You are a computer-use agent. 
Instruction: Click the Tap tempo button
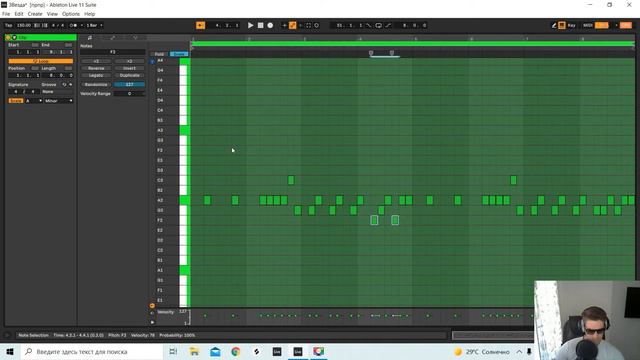(x=9, y=25)
